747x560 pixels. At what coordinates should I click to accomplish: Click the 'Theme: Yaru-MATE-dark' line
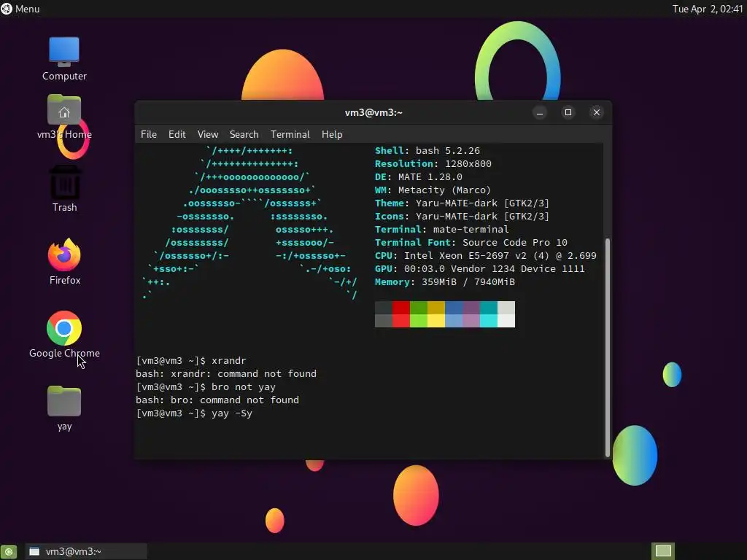pos(462,203)
